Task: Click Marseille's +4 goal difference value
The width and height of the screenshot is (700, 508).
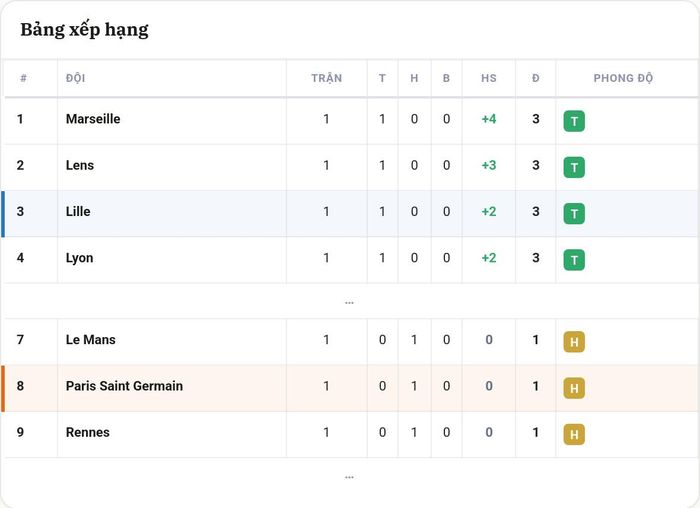Action: tap(489, 119)
